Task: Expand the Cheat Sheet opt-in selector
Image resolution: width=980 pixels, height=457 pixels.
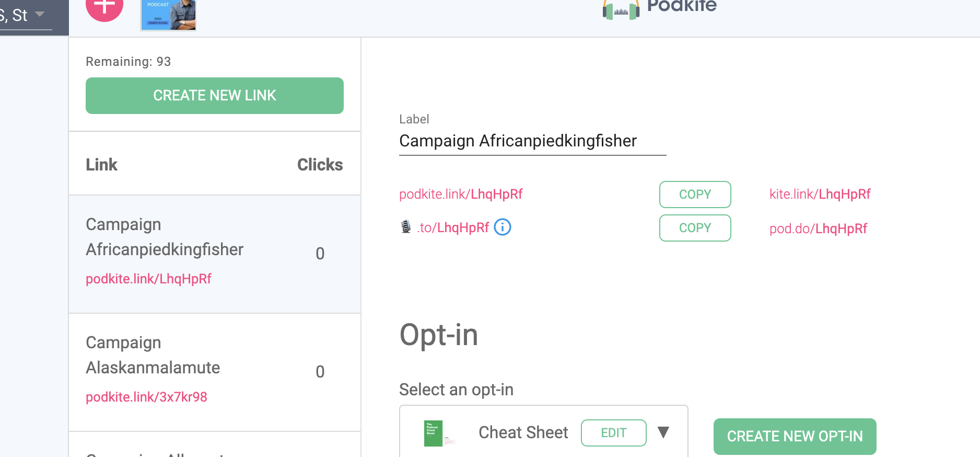Action: pyautogui.click(x=543, y=431)
